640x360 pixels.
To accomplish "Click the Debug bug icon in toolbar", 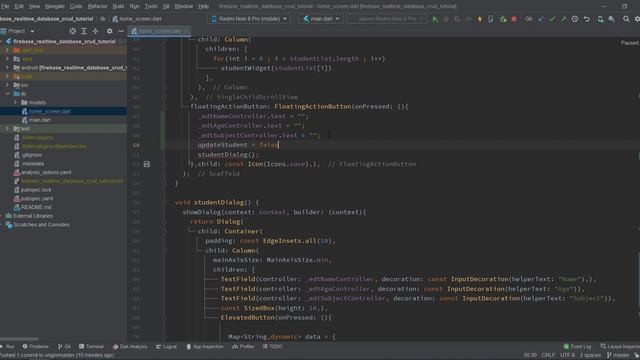I will click(x=446, y=19).
